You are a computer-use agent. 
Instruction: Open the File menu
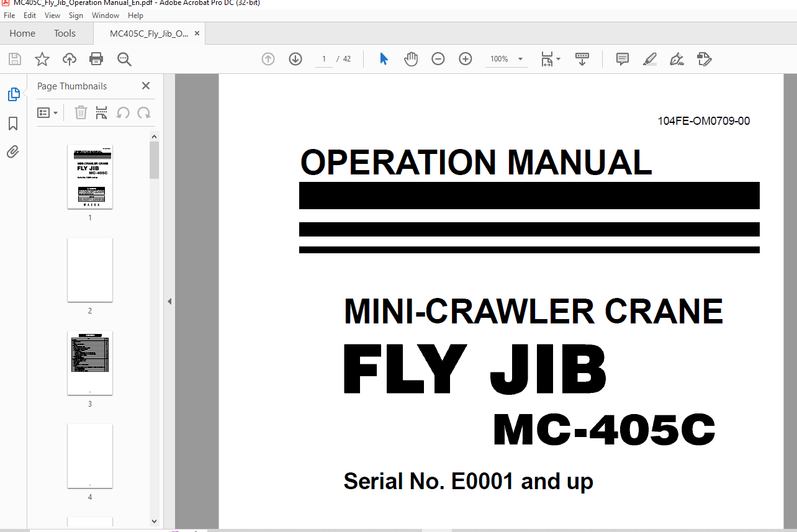pos(9,16)
